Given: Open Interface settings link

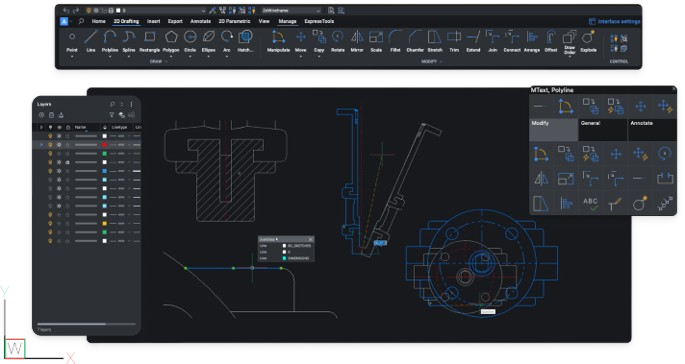Looking at the screenshot, I should coord(614,21).
